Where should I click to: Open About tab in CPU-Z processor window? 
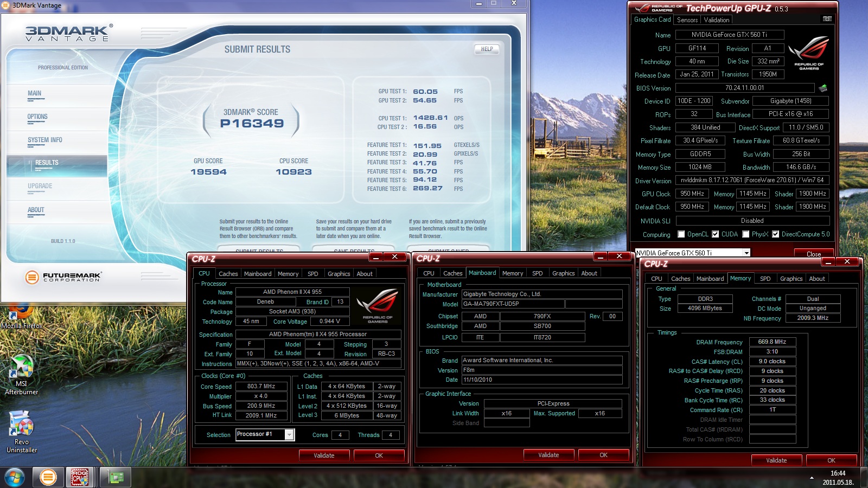coord(365,274)
